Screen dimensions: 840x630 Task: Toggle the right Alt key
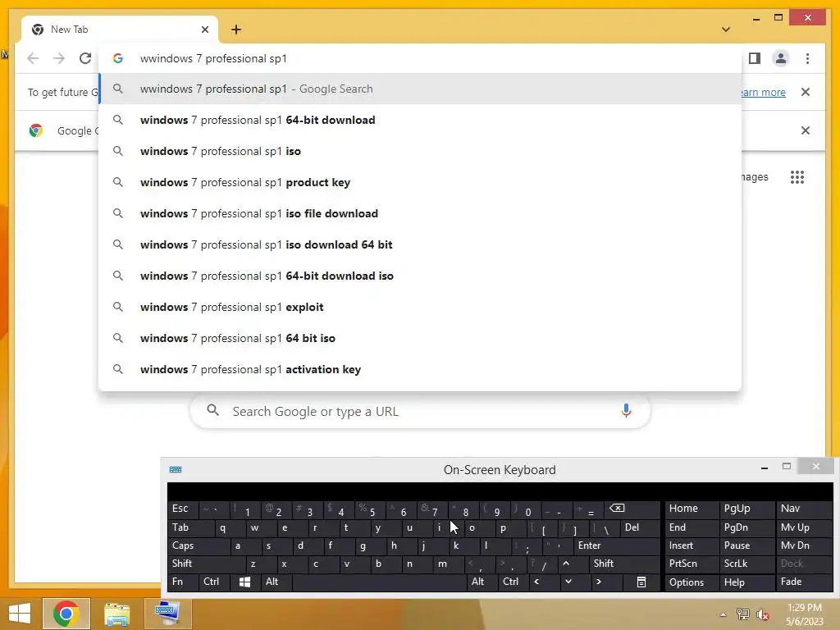[481, 582]
